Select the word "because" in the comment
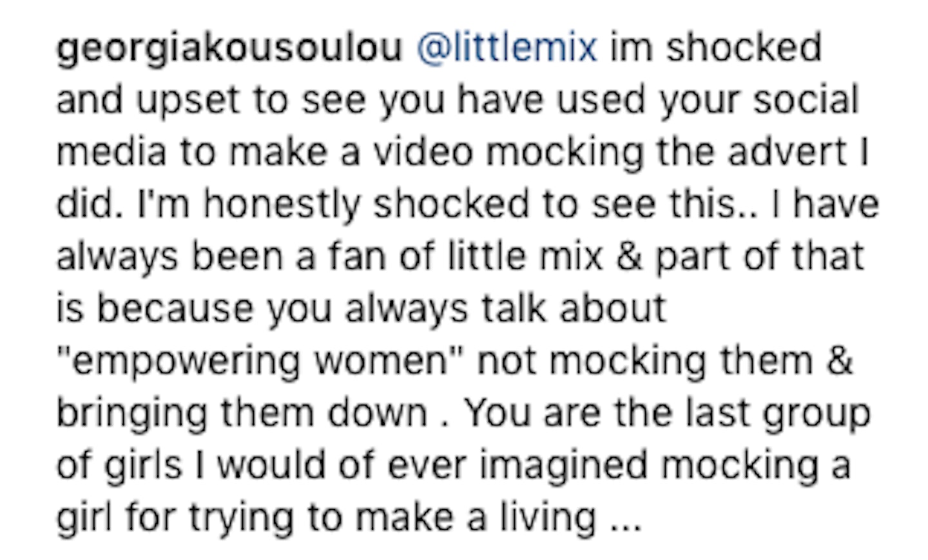 (x=175, y=308)
